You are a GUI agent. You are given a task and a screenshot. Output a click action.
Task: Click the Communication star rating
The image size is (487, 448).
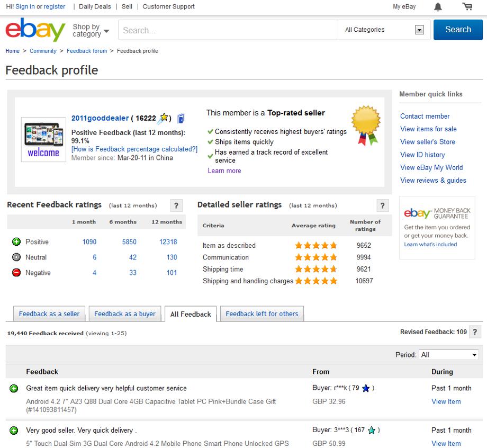[x=316, y=257]
